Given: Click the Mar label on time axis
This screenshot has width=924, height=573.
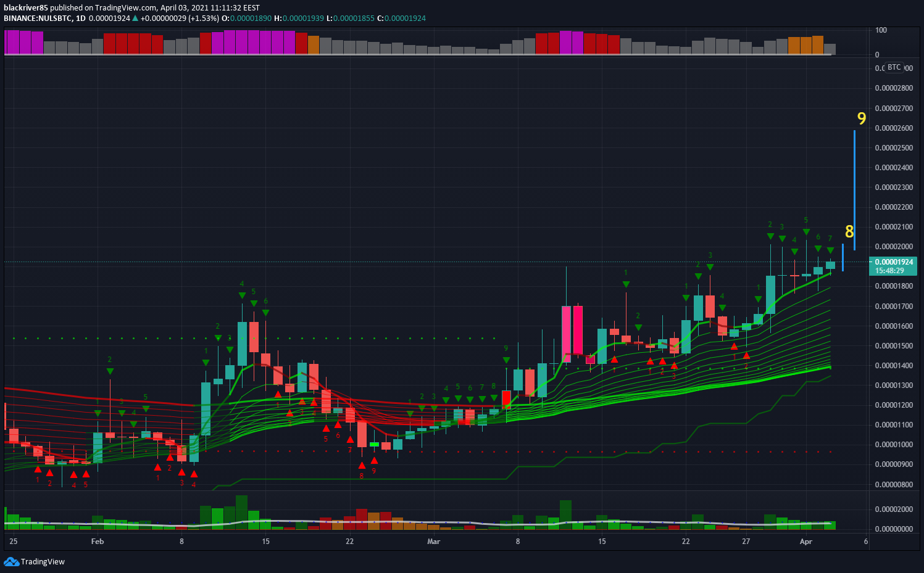Looking at the screenshot, I should pos(434,542).
